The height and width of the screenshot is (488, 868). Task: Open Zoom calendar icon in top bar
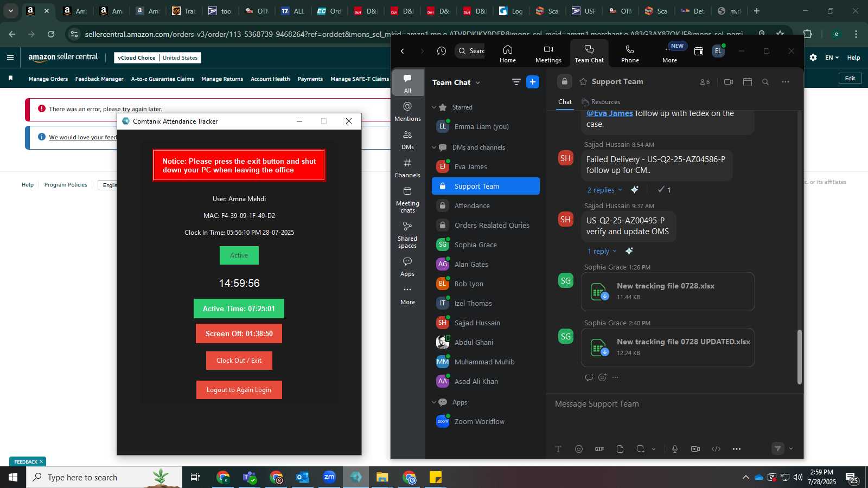pos(699,51)
